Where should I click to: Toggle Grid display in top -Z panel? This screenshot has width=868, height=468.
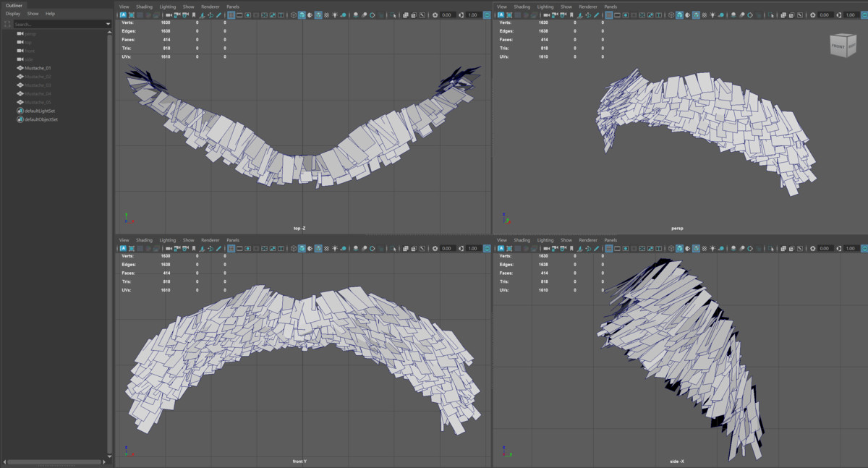click(231, 15)
